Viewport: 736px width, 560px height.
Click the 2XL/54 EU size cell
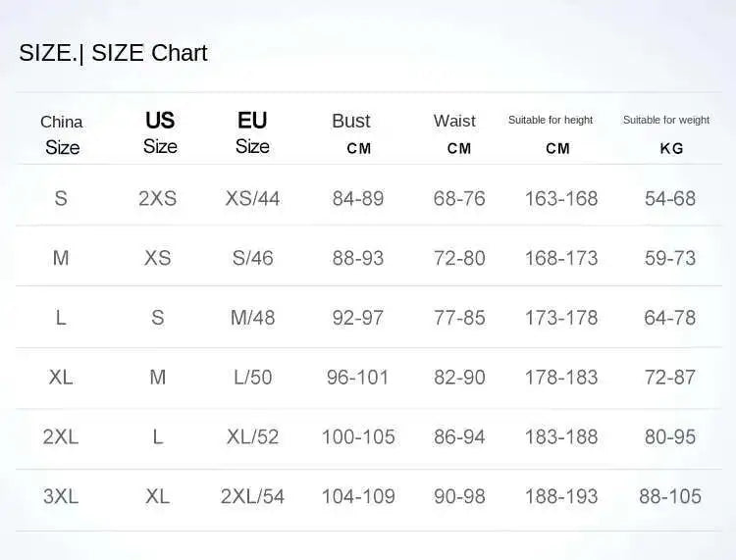252,496
